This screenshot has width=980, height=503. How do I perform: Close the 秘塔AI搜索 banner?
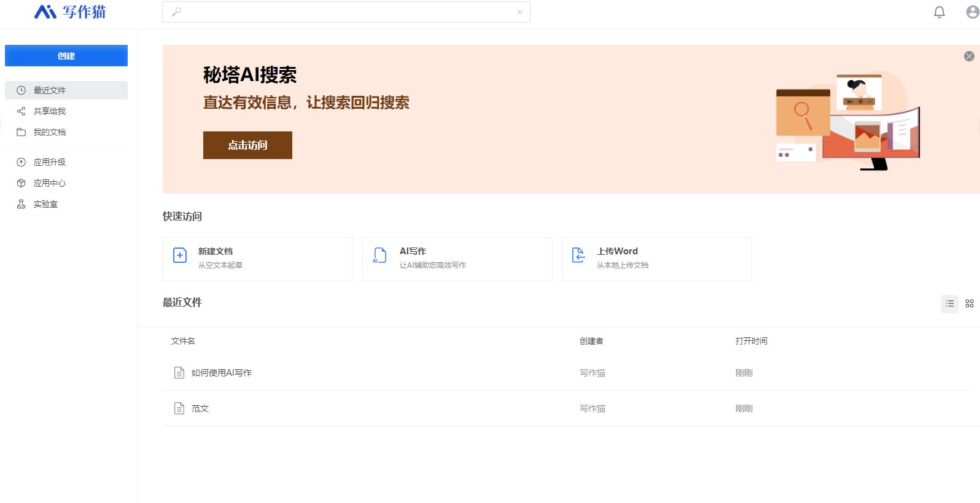pos(969,56)
